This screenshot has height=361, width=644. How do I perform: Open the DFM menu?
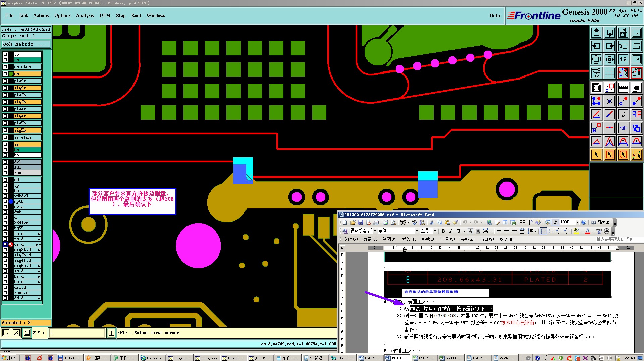pyautogui.click(x=105, y=16)
